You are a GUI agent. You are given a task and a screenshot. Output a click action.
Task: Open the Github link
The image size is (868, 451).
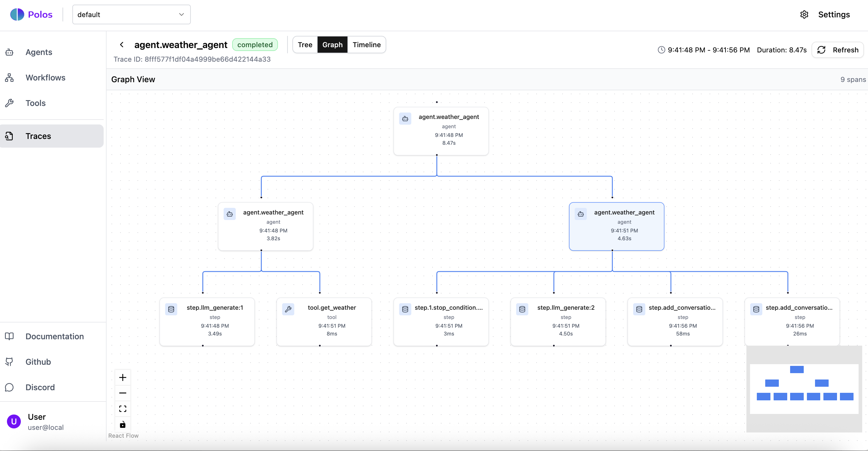click(38, 362)
